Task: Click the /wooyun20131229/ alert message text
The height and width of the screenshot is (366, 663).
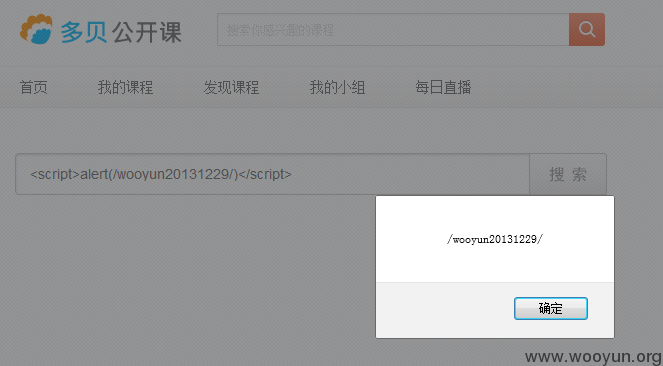Action: pyautogui.click(x=495, y=239)
